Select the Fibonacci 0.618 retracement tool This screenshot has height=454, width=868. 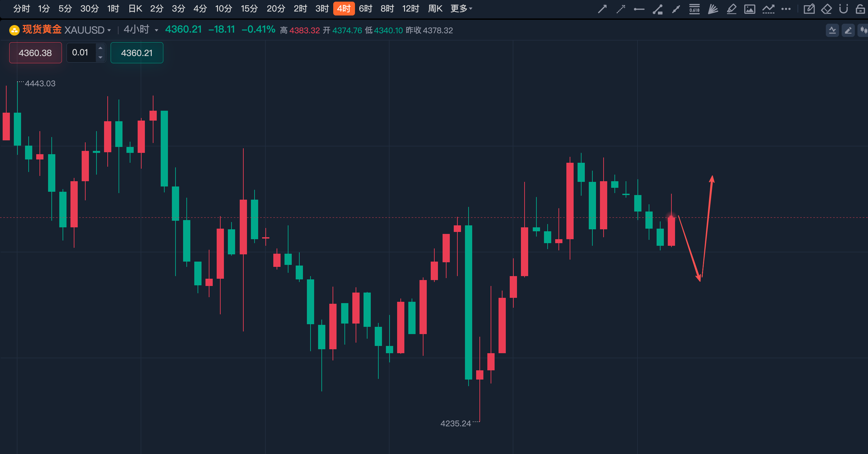pos(694,9)
